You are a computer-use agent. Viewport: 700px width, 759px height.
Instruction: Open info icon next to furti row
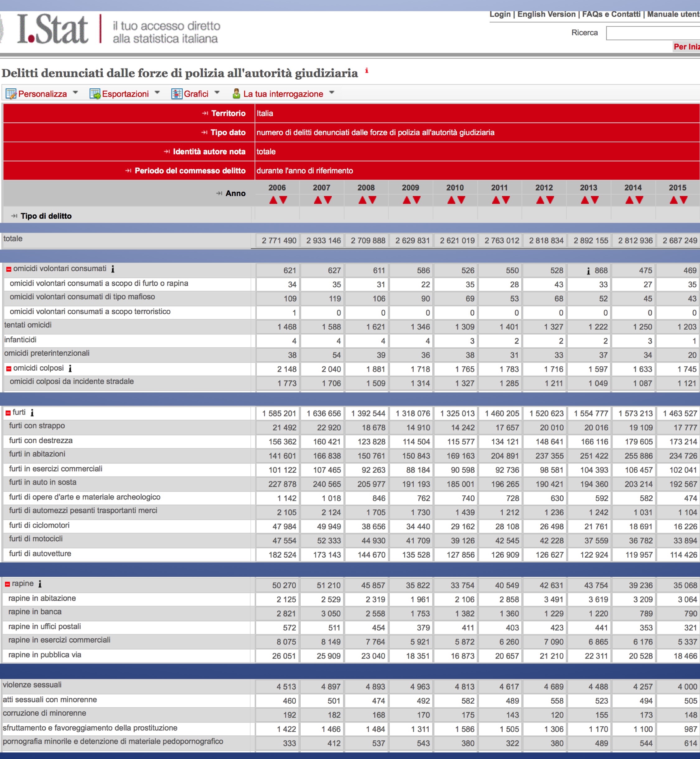(32, 413)
